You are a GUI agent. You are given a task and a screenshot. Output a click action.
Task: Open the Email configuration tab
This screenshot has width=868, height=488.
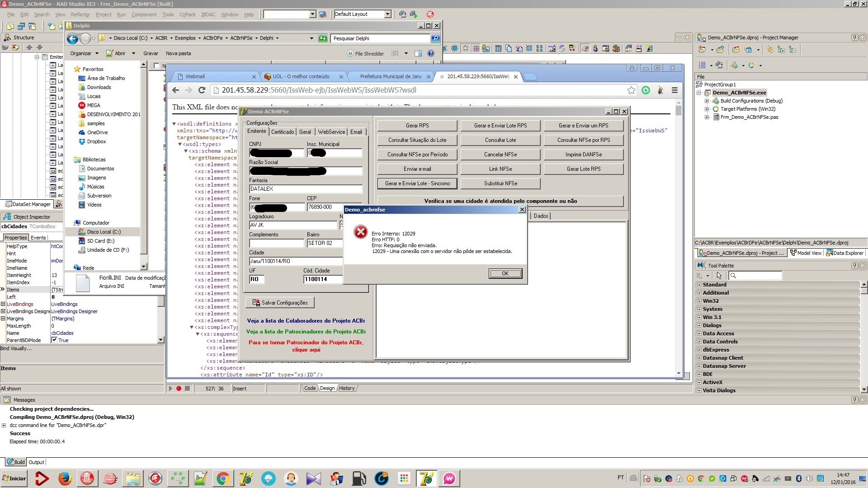[356, 132]
